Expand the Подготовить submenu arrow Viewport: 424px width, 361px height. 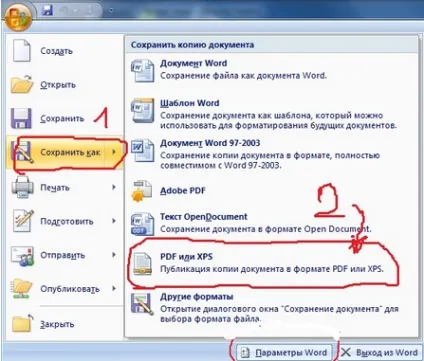click(x=114, y=221)
